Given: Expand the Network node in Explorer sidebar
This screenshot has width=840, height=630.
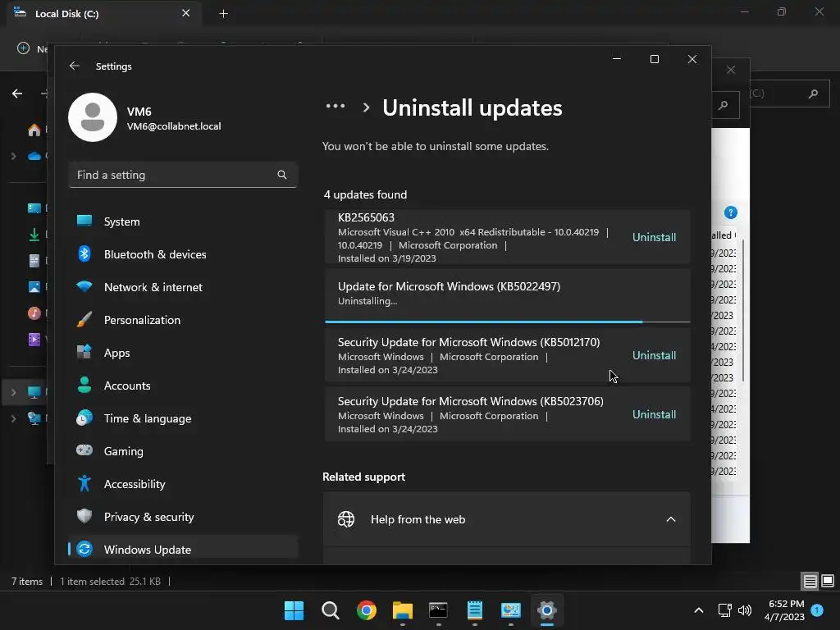Looking at the screenshot, I should point(13,418).
